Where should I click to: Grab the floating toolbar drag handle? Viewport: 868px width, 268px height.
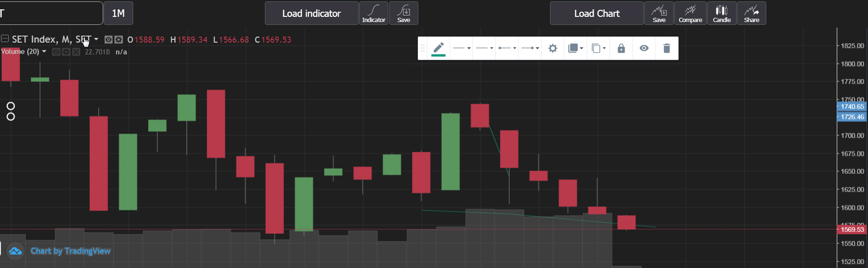(x=422, y=48)
